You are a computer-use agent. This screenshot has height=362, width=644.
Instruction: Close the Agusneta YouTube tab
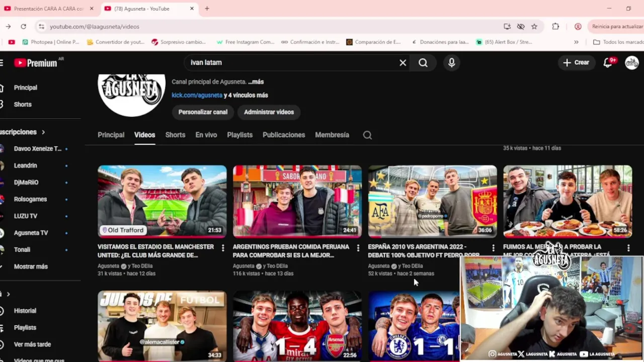(192, 9)
